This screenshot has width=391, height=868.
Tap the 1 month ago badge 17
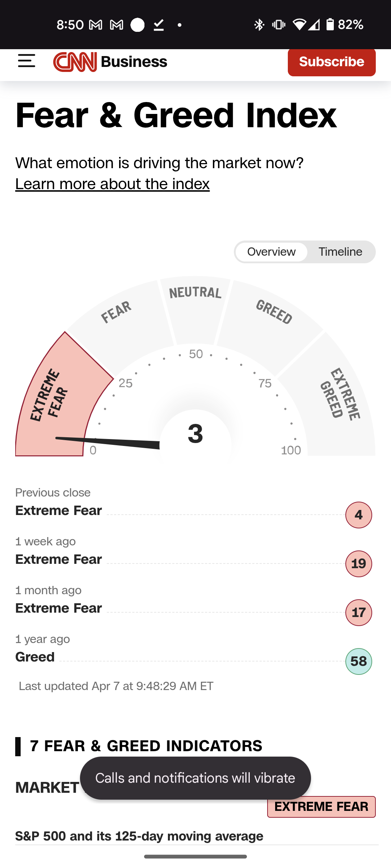pos(359,613)
